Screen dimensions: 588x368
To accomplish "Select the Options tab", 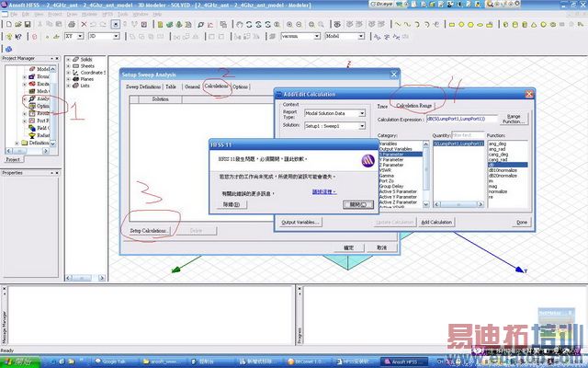I will (240, 86).
